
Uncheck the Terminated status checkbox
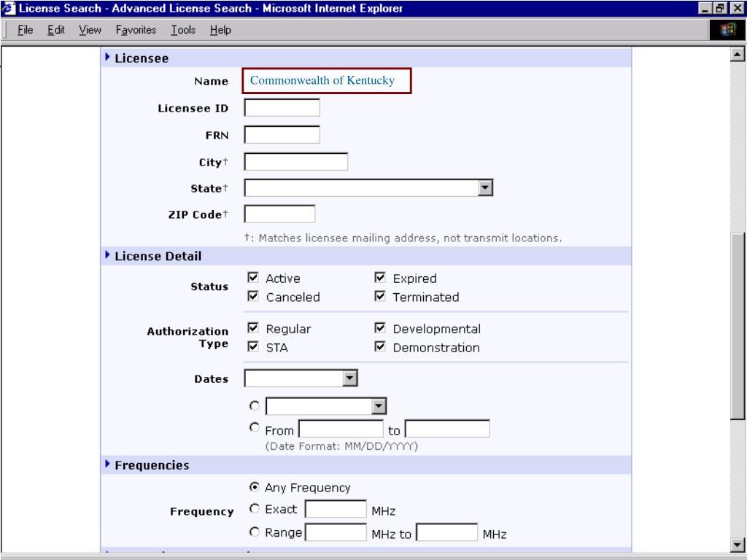[x=379, y=297]
